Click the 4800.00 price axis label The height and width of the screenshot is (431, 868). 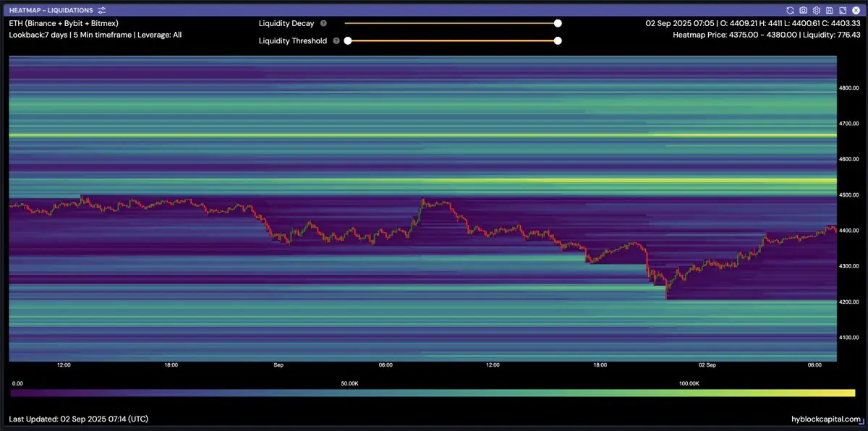pyautogui.click(x=848, y=88)
